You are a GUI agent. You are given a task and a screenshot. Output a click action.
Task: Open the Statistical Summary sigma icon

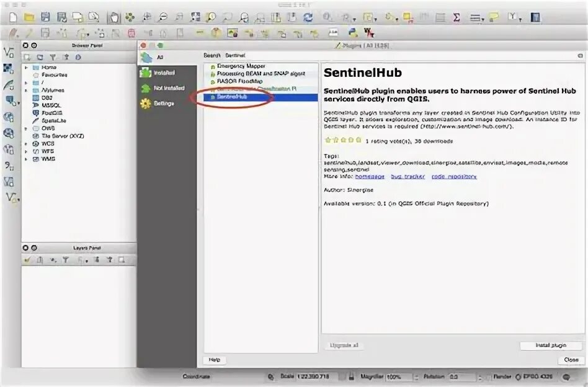457,17
